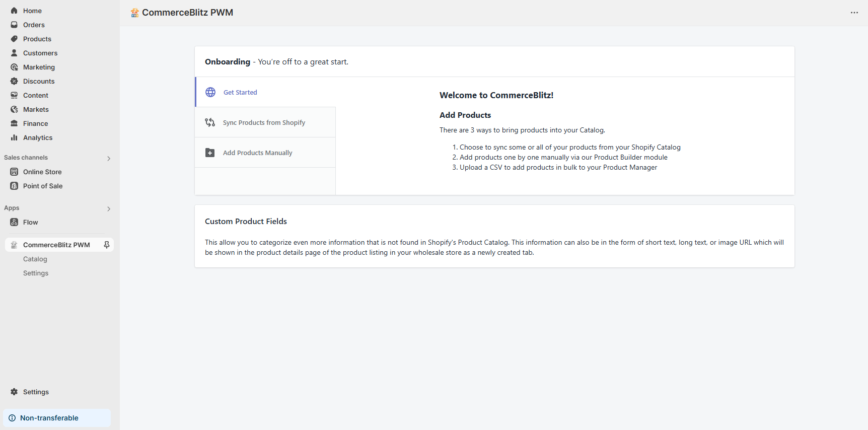Click the Marketing target icon
This screenshot has width=868, height=430.
pos(14,67)
